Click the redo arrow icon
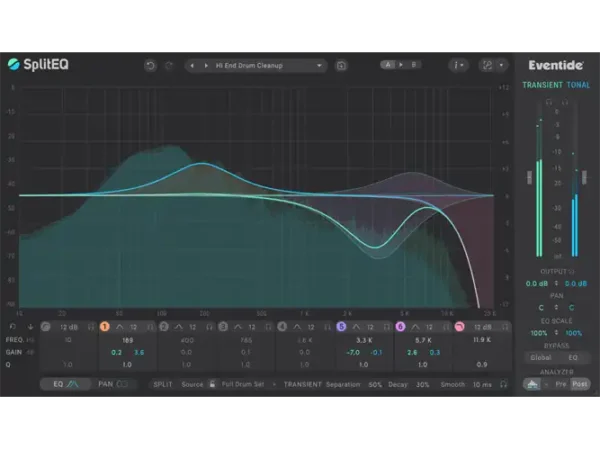Screen dimensions: 600x450 click(169, 66)
